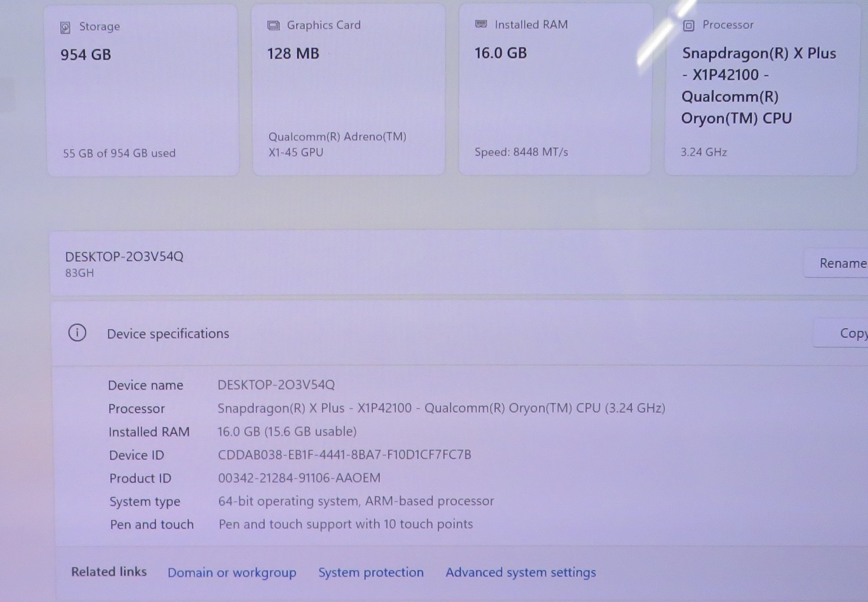Open the Storage card showing 954 GB
This screenshot has width=868, height=602.
143,91
